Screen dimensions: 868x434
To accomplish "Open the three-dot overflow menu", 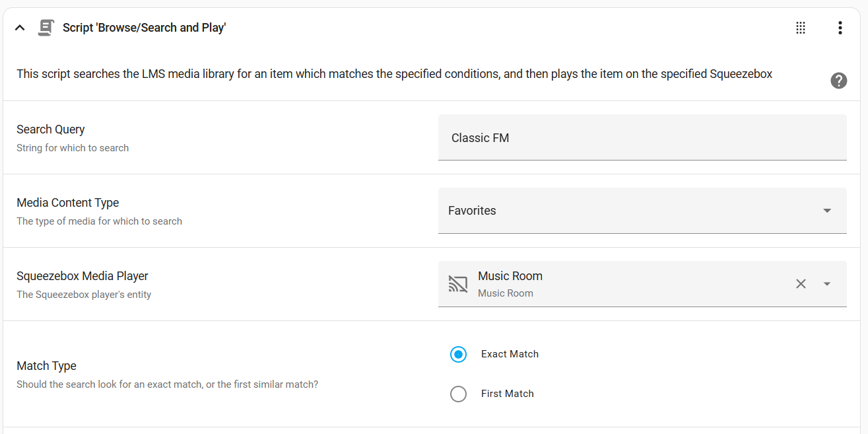I will [840, 28].
